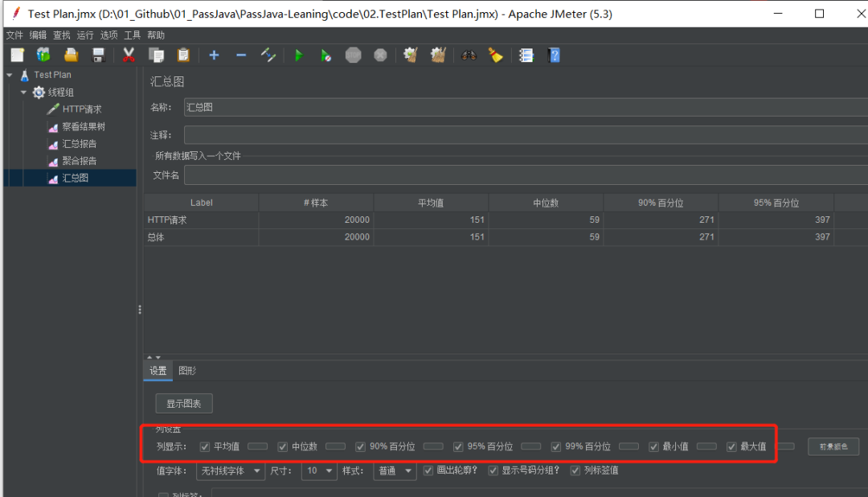Screen dimensions: 868x497
Task: Click the 文件名 input field
Action: [526, 175]
